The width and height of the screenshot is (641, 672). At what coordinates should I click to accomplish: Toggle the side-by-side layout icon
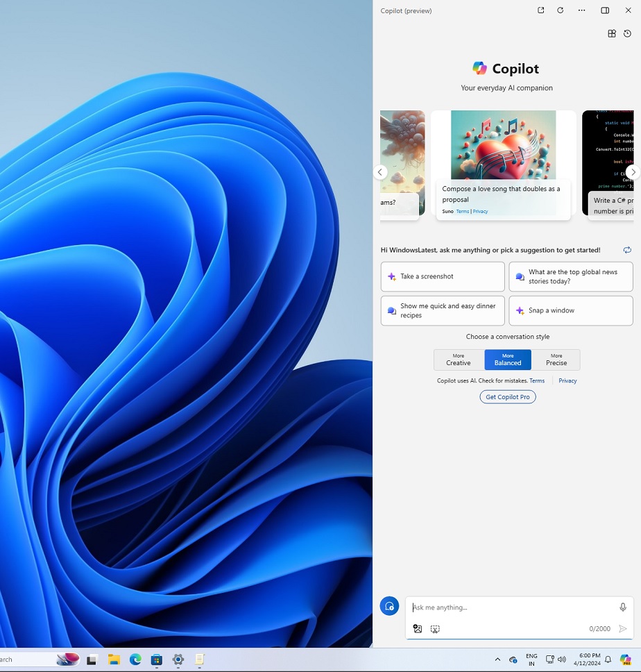[x=604, y=10]
